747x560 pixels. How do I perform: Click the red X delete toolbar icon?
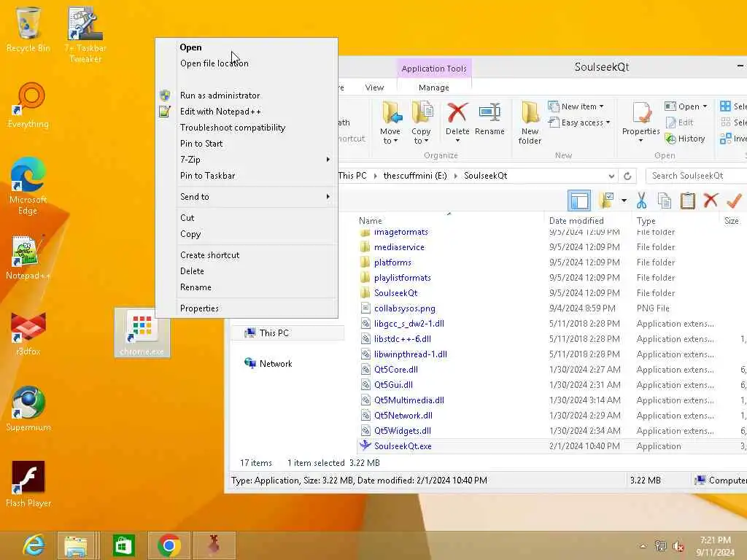711,201
